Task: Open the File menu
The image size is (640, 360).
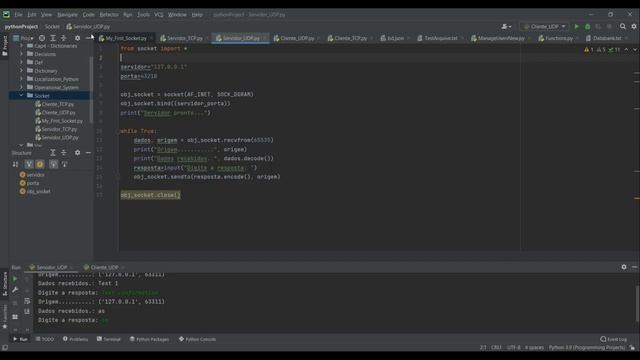Action: 18,15
